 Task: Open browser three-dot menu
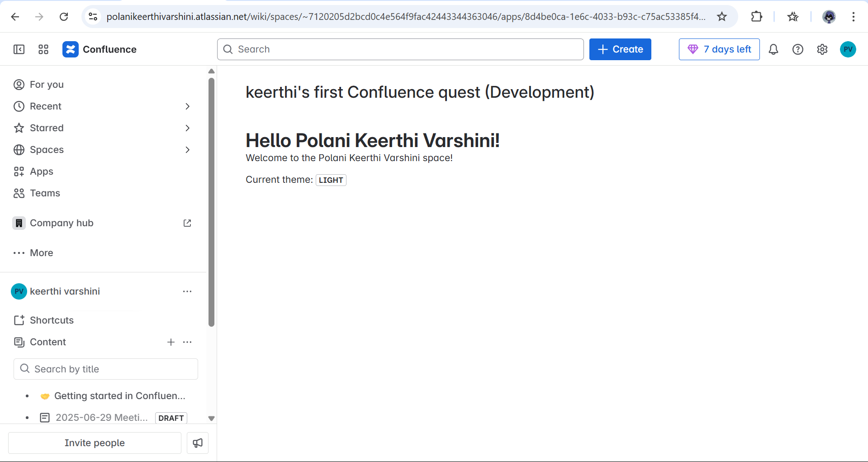(x=853, y=17)
